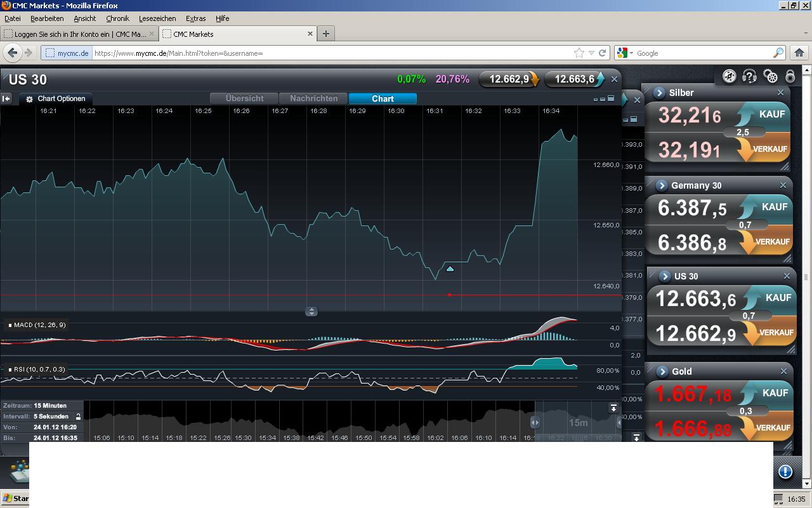Screen dimensions: 812x508
Task: Click the US 30 sell price 12.662,9 button
Action: pyautogui.click(x=509, y=79)
